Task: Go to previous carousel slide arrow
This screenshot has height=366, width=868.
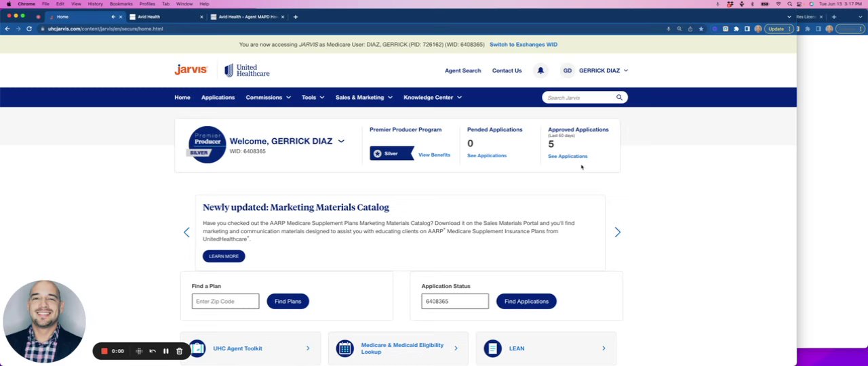Action: point(186,232)
